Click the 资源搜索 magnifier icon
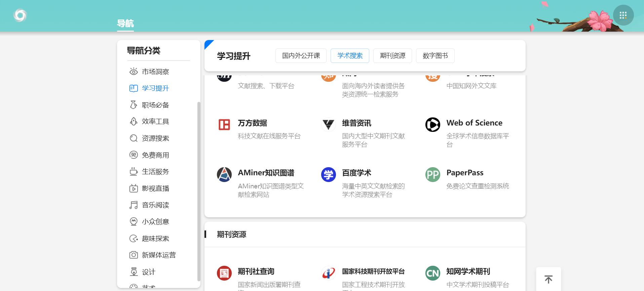The height and width of the screenshot is (291, 644). 134,138
